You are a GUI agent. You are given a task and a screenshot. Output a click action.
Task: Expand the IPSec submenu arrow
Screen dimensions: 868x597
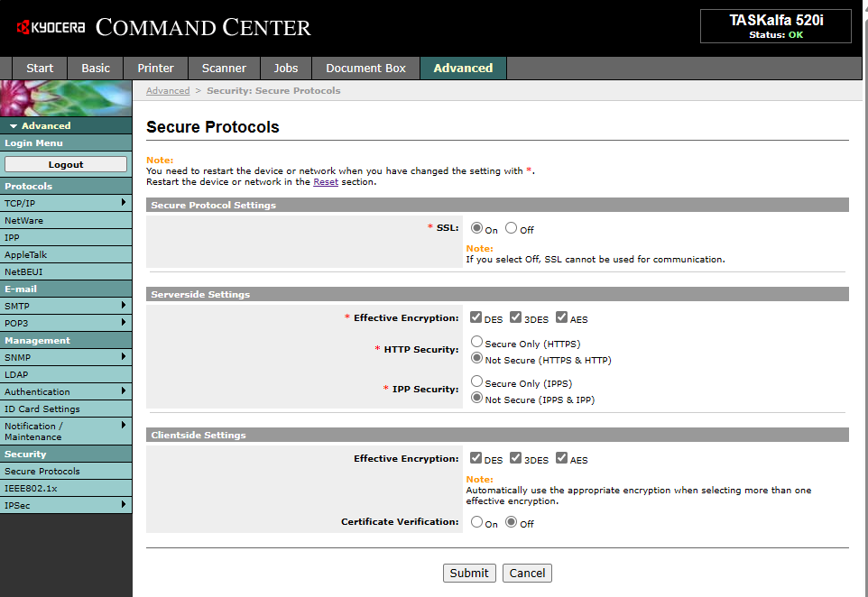[x=124, y=505]
